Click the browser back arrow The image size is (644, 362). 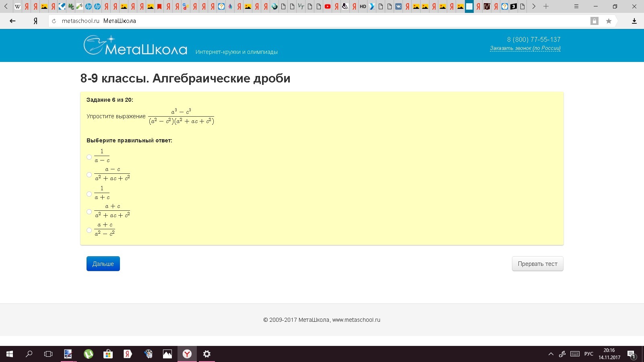pos(12,21)
